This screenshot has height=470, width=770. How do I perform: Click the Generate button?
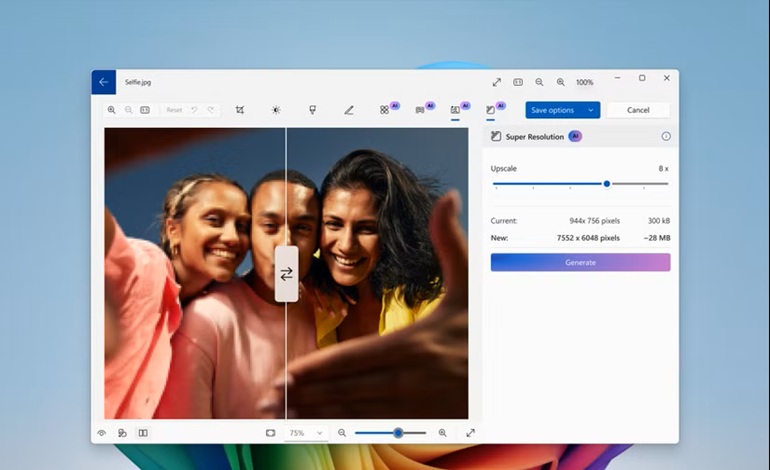(580, 262)
